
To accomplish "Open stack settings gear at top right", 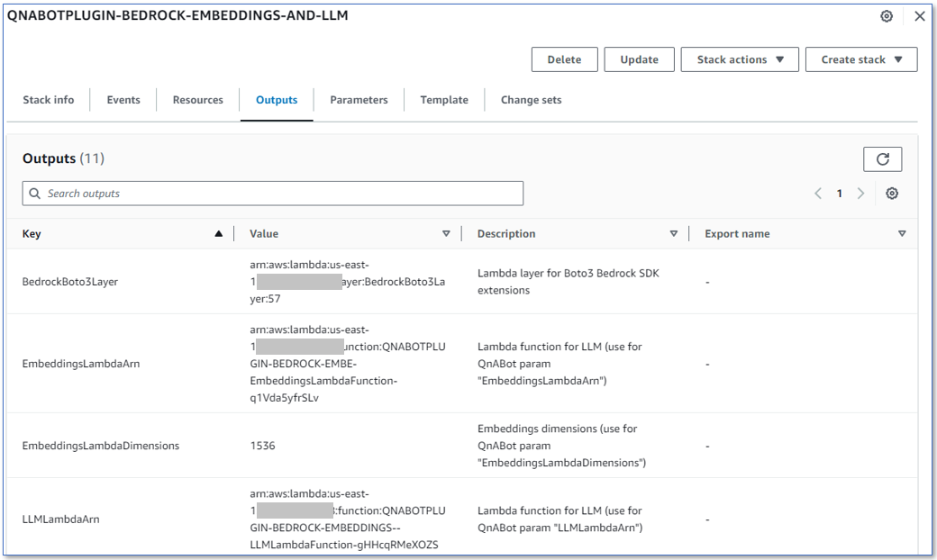I will 887,16.
